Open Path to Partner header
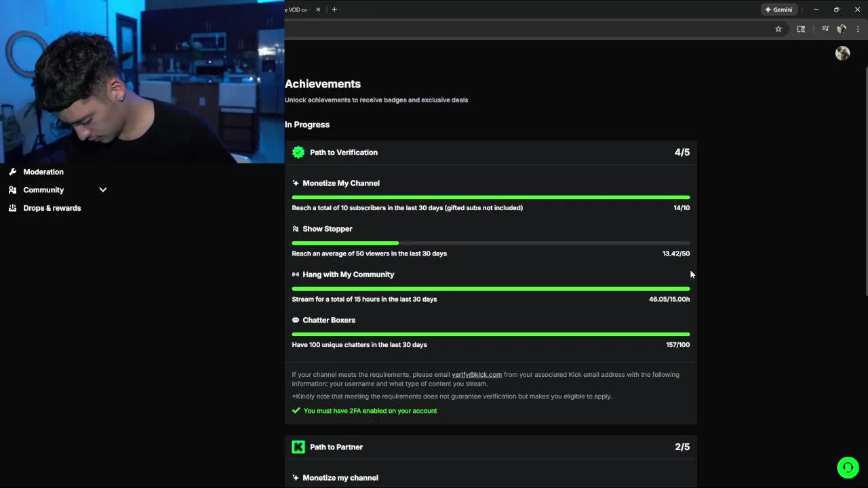The height and width of the screenshot is (488, 868). point(491,447)
